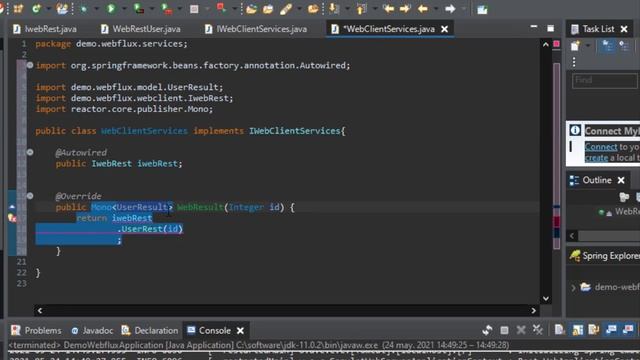640x360 pixels.
Task: Toggle Show Console on Standard Out change
Action: (611, 330)
